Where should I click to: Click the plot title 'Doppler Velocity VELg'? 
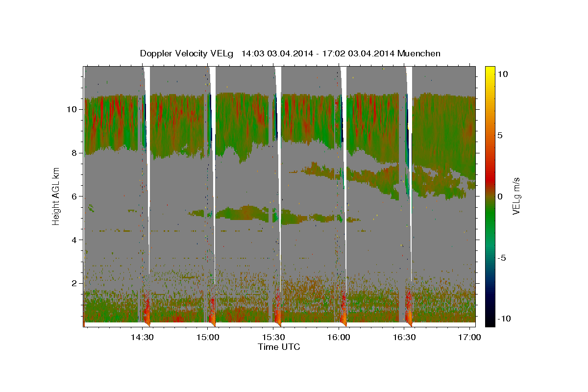(187, 53)
